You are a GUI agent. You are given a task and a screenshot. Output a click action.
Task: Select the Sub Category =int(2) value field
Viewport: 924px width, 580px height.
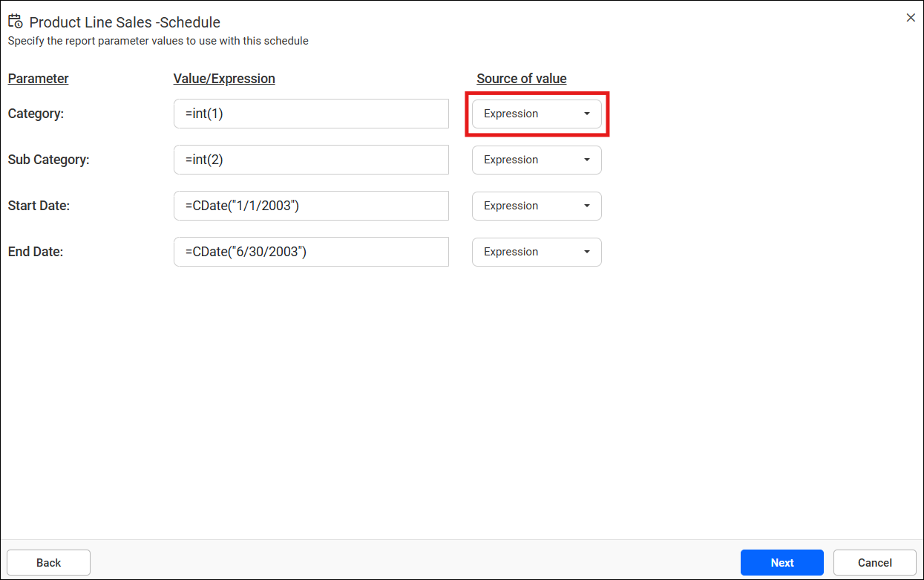click(311, 160)
